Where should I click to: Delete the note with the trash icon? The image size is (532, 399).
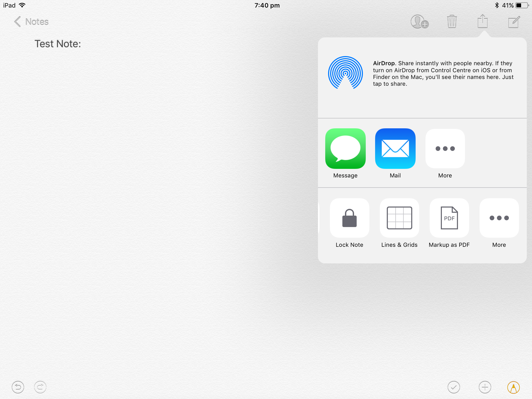click(x=452, y=22)
